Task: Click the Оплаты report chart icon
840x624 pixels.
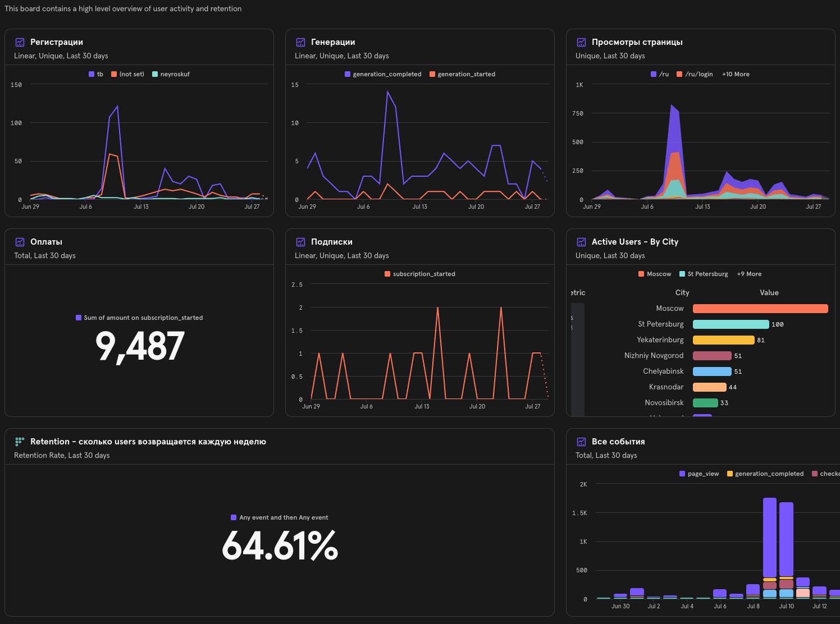Action: (20, 242)
